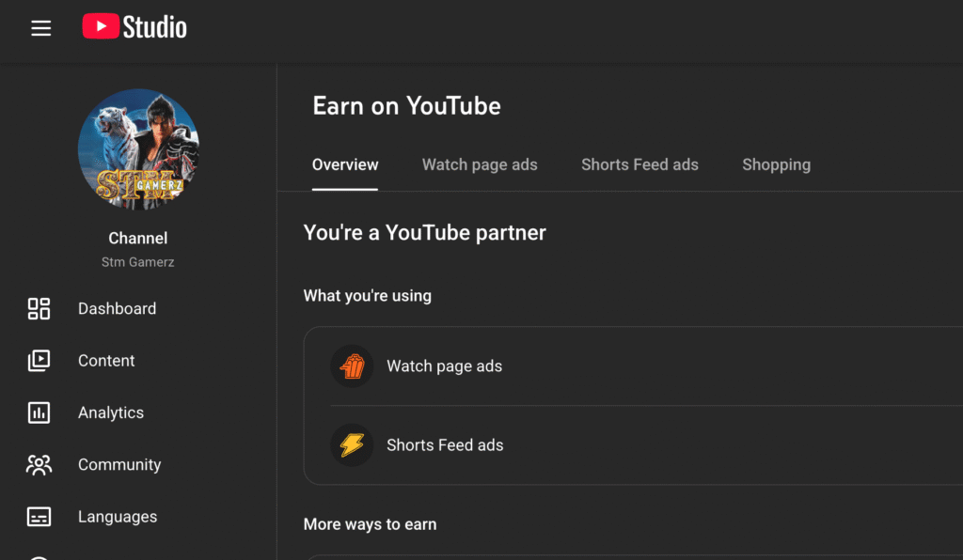This screenshot has width=963, height=560.
Task: Open the Analytics bar chart icon
Action: [39, 412]
